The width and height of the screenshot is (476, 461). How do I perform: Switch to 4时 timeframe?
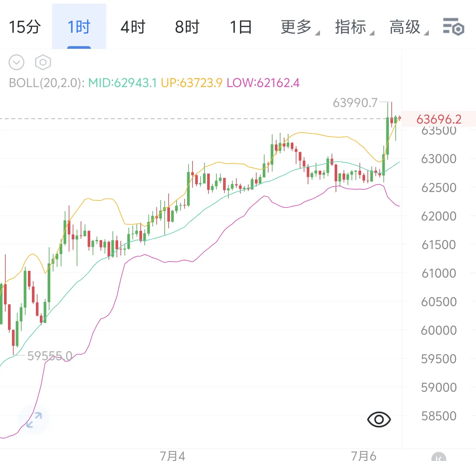click(x=133, y=27)
